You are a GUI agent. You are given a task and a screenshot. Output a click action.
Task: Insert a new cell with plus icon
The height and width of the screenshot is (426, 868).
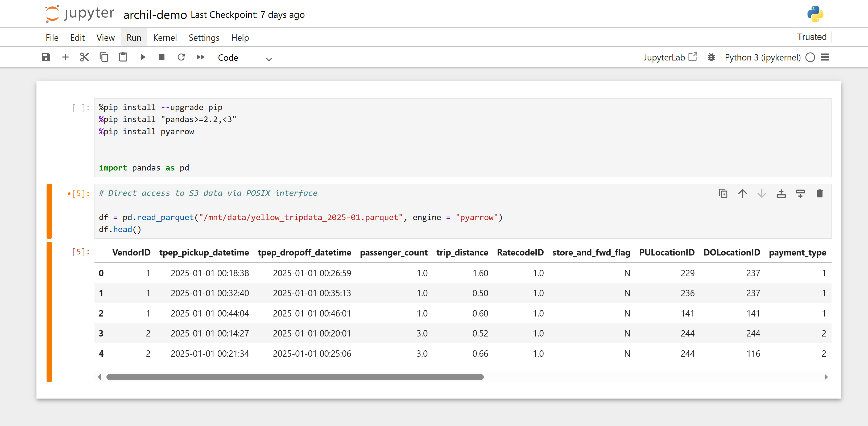(x=65, y=57)
